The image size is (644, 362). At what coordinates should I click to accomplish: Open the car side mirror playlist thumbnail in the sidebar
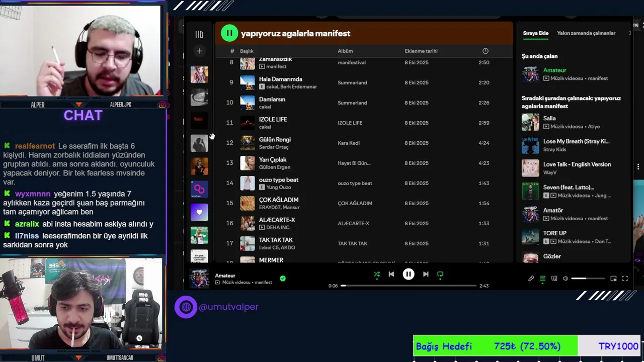[199, 98]
